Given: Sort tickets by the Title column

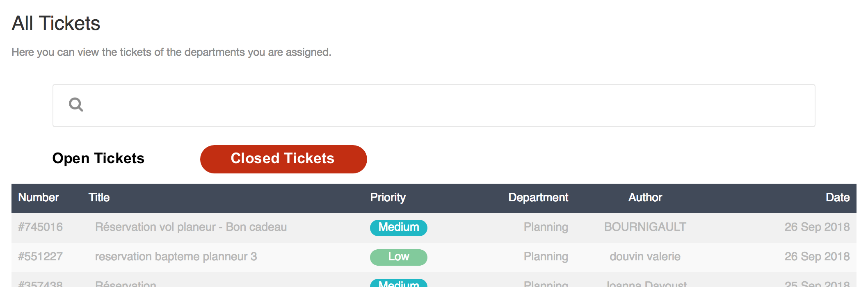Looking at the screenshot, I should 99,198.
